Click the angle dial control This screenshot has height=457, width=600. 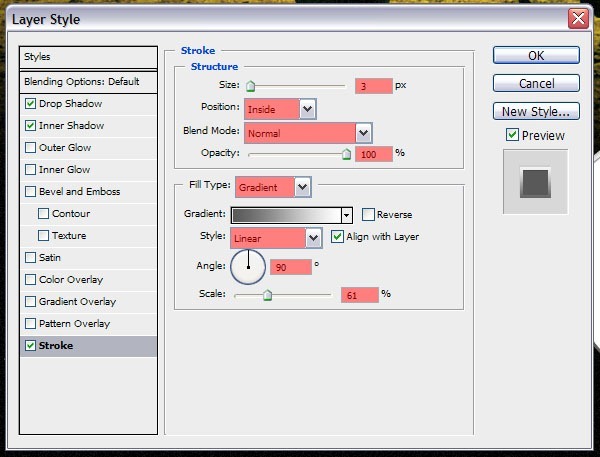pos(248,267)
